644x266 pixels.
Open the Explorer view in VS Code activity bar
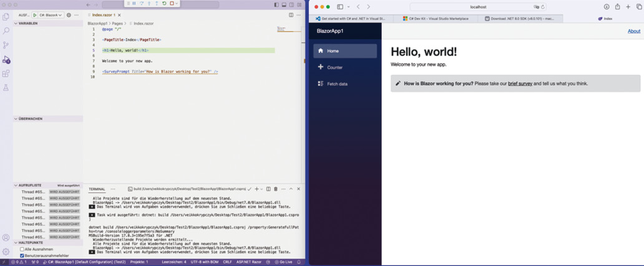(x=6, y=17)
